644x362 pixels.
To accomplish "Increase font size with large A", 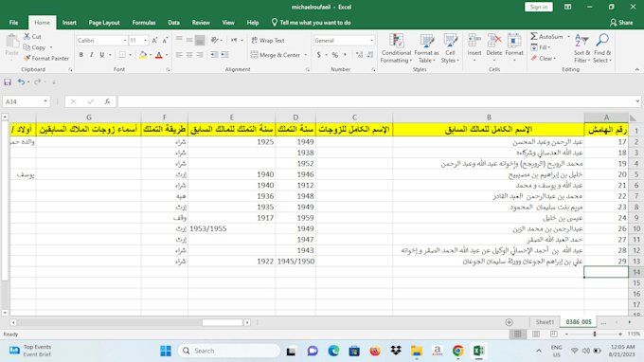I will pyautogui.click(x=154, y=40).
